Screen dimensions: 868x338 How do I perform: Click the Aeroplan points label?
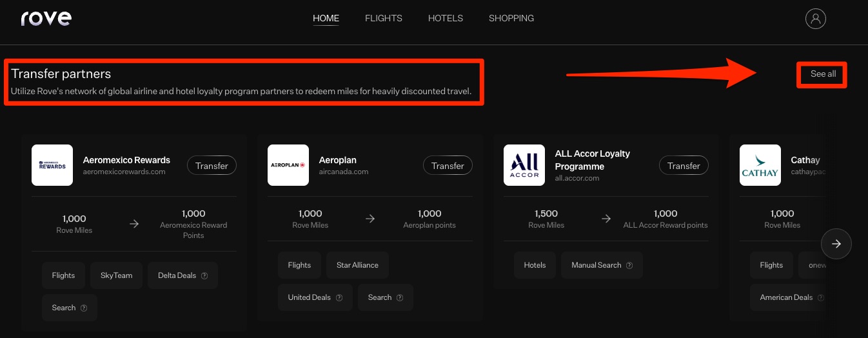(x=429, y=225)
